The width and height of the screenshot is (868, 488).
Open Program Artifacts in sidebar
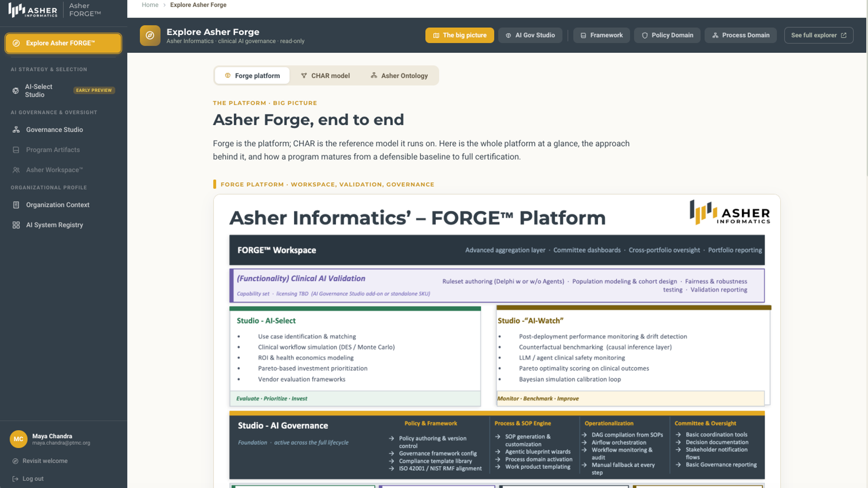click(63, 150)
